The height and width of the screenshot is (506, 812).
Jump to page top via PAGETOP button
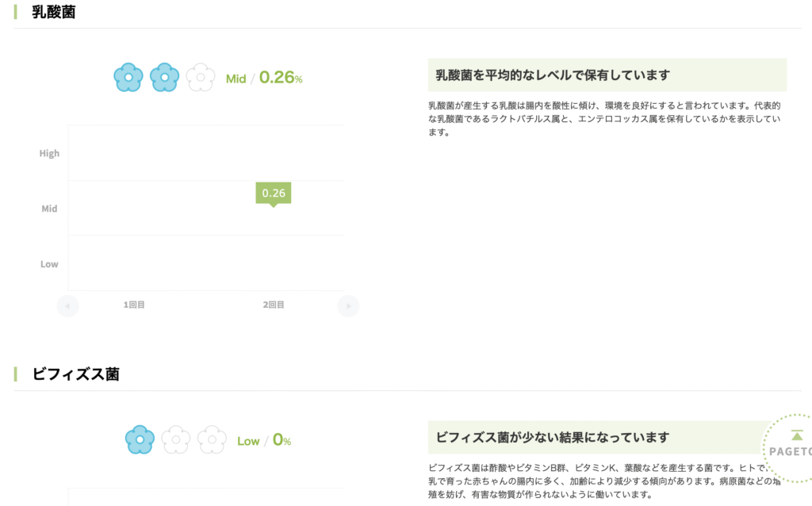tap(787, 449)
